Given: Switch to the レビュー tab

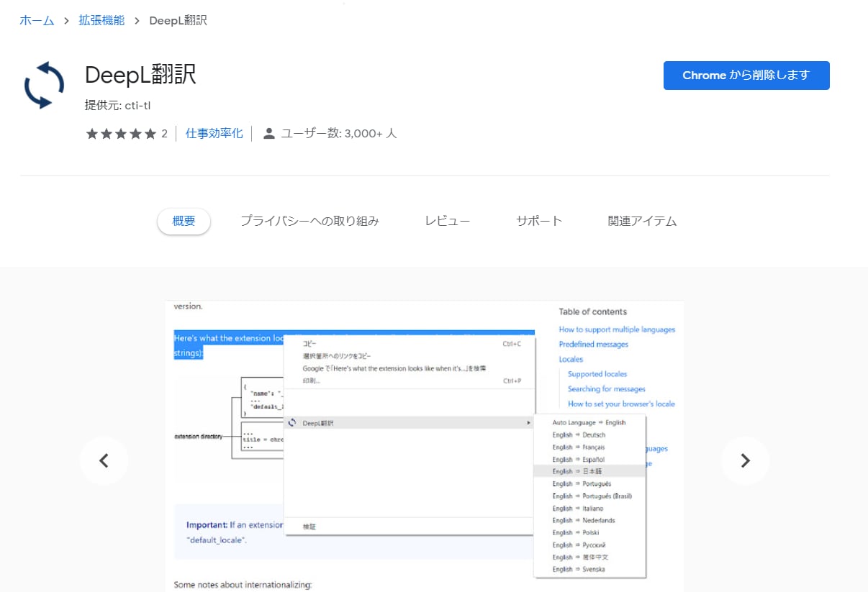Looking at the screenshot, I should tap(447, 221).
